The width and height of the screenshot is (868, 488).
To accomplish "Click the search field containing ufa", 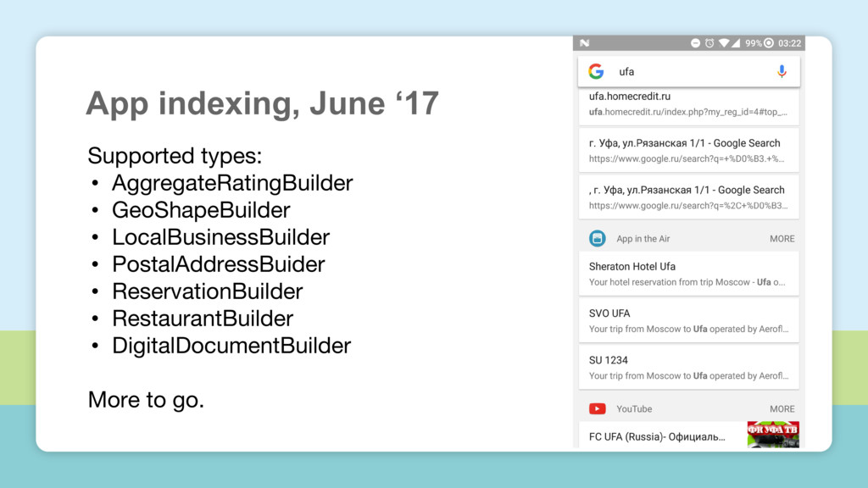I will click(688, 71).
